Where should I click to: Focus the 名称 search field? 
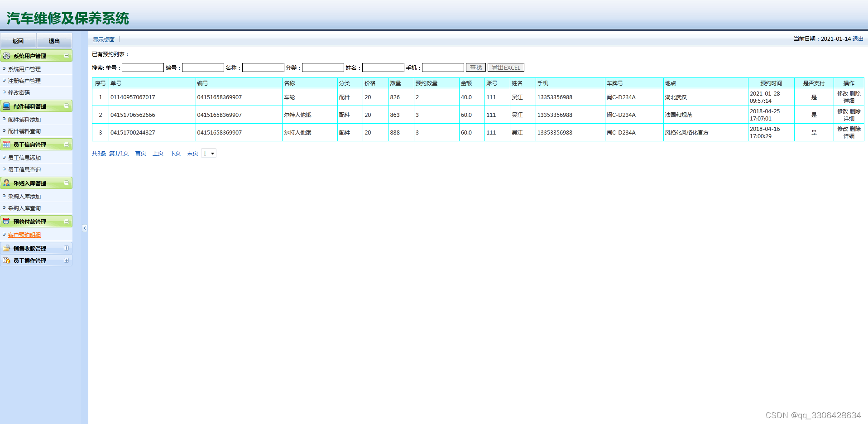point(263,67)
